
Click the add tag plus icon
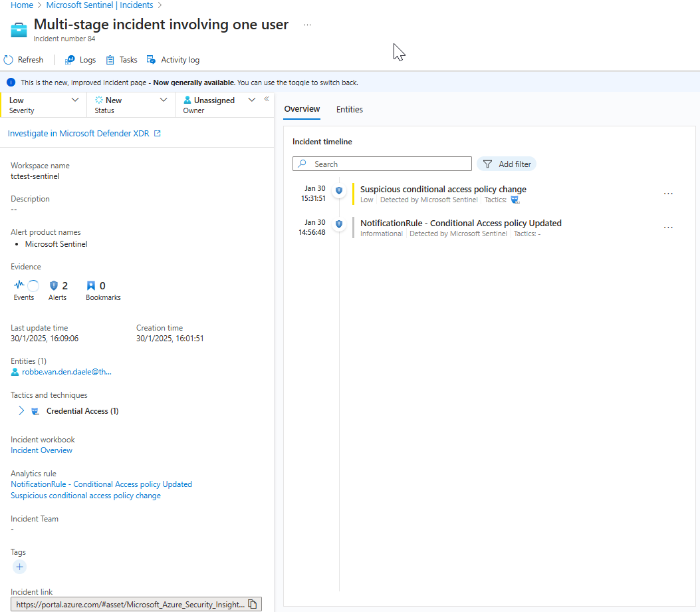(x=19, y=567)
